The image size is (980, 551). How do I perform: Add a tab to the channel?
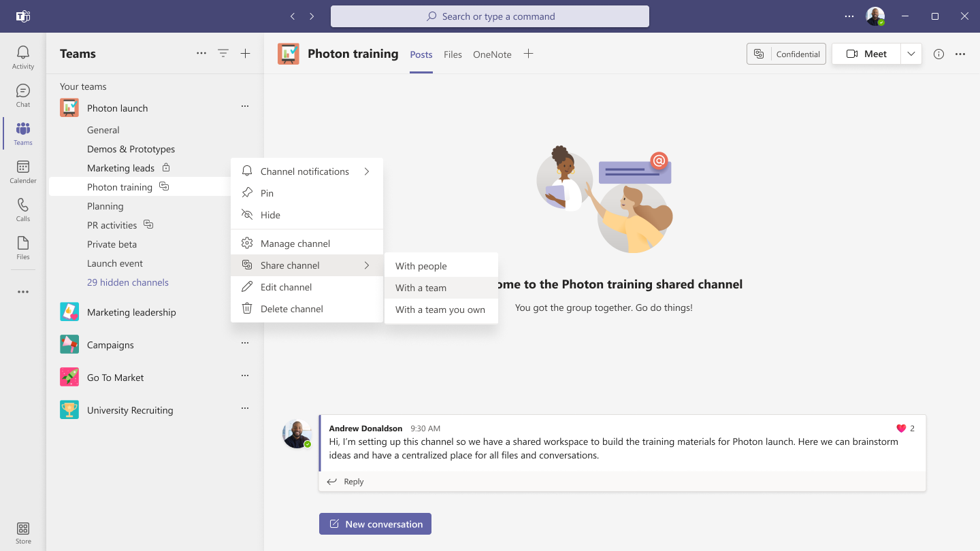click(528, 54)
